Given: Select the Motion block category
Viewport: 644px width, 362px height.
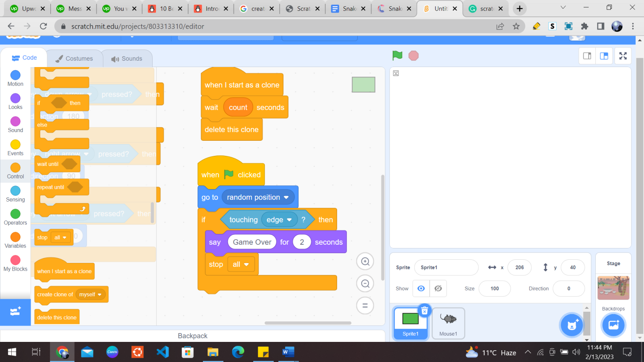Looking at the screenshot, I should point(15,78).
